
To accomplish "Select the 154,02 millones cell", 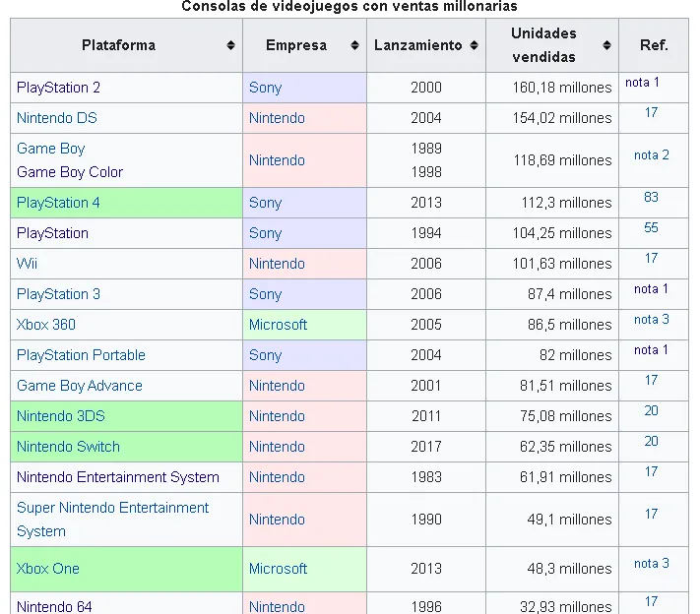I will pos(552,118).
